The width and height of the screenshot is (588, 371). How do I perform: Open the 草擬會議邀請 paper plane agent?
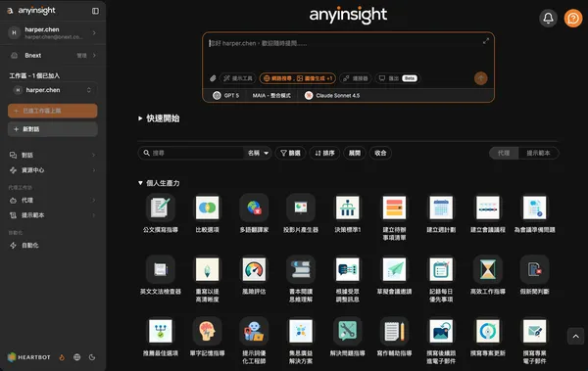[x=394, y=269]
